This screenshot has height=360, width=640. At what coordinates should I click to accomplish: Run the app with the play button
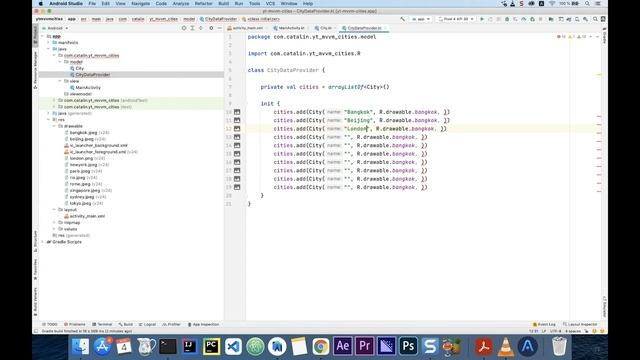482,19
